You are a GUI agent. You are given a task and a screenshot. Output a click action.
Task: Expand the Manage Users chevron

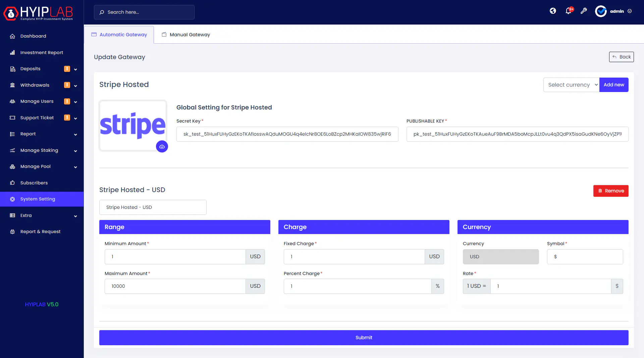point(75,102)
